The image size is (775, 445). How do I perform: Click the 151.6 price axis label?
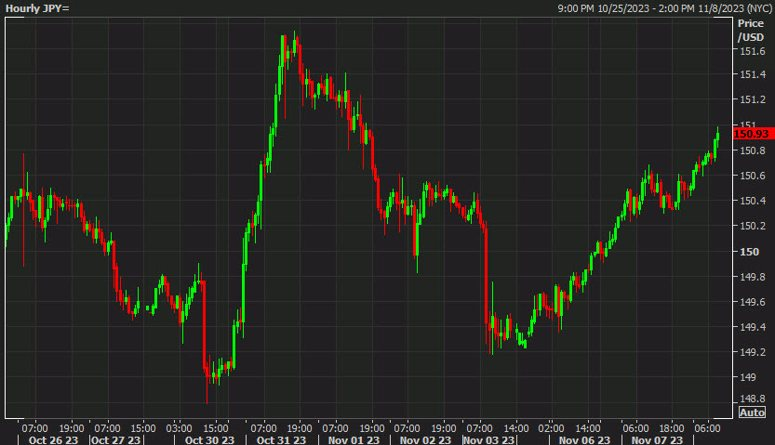click(752, 51)
